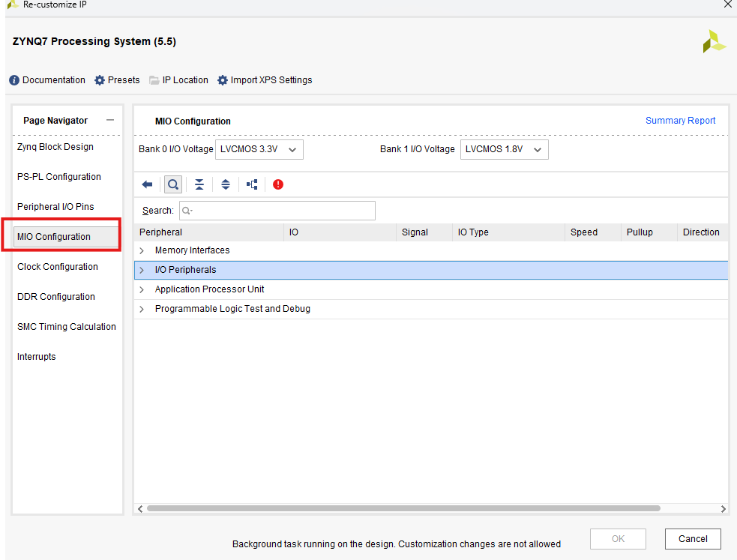Click the Signal column header

pyautogui.click(x=424, y=232)
